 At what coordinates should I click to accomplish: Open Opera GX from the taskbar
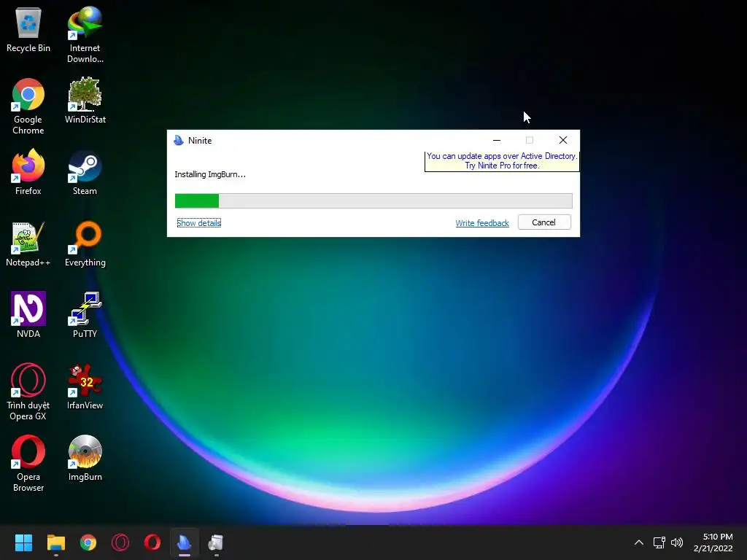(120, 542)
